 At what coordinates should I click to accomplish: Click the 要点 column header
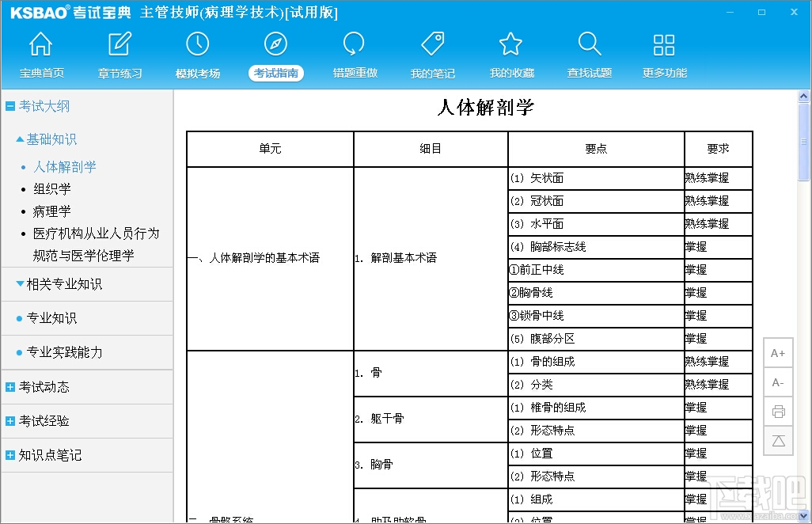pos(596,149)
